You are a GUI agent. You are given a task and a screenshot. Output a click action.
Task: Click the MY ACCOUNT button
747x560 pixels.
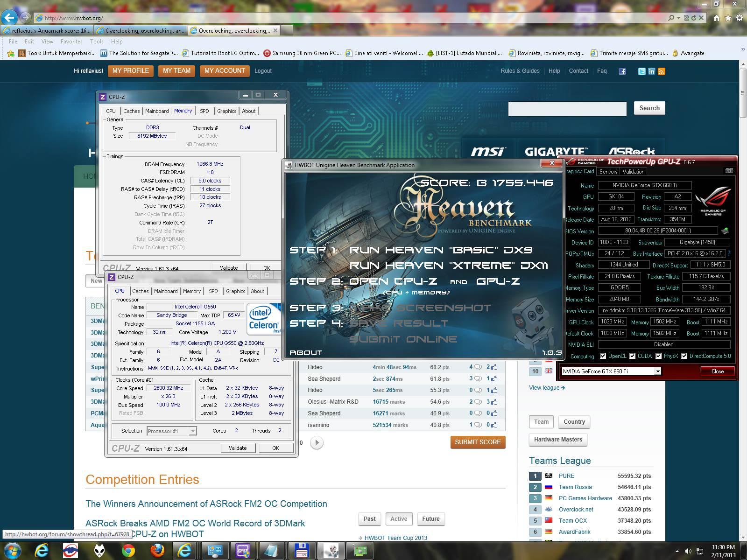click(x=225, y=71)
